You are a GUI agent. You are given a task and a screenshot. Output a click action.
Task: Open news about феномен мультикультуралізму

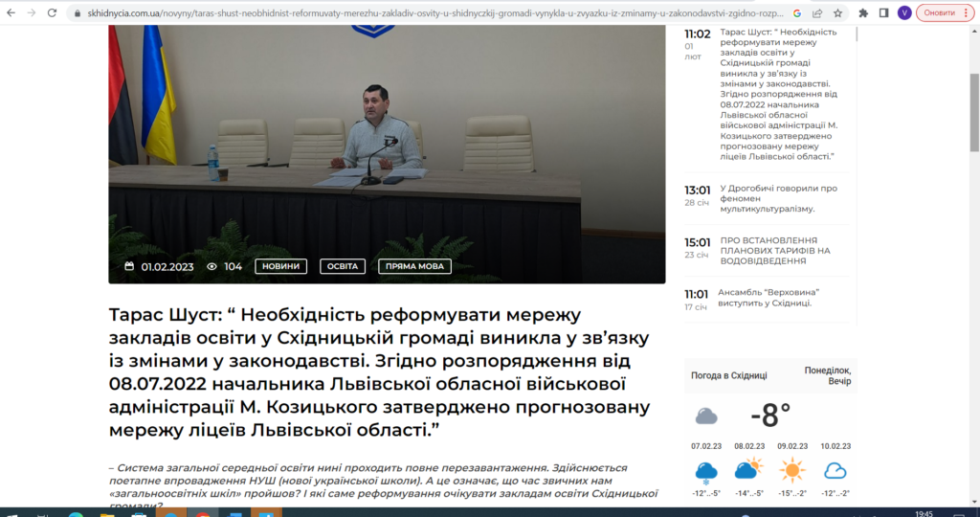click(x=778, y=198)
